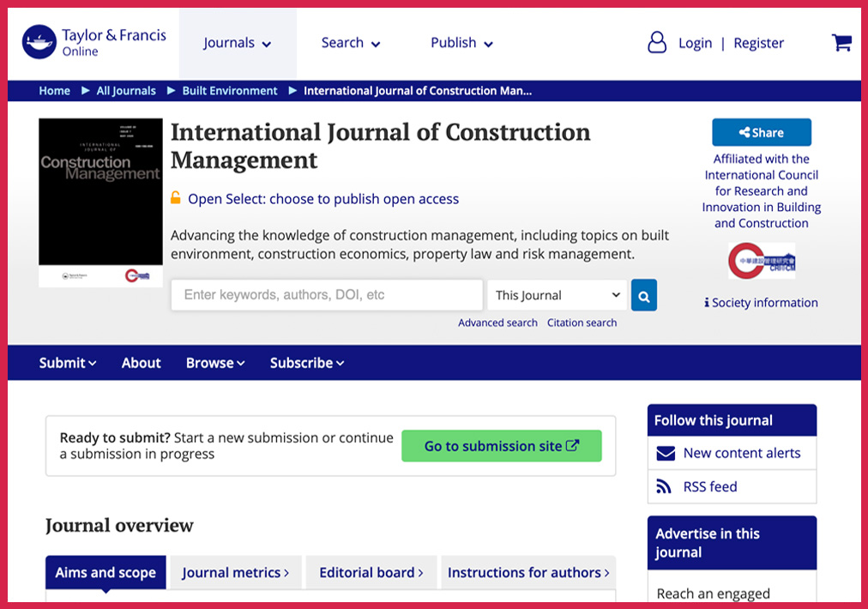This screenshot has width=868, height=609.
Task: Expand the Publish menu
Action: 461,43
